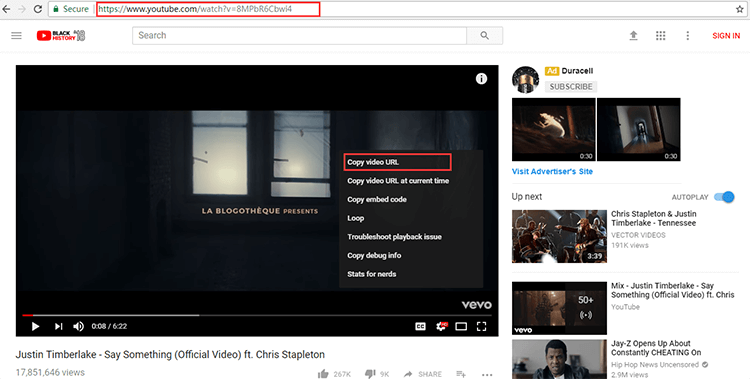Viewport: 750px width, 379px height.
Task: Add video to playlist icon
Action: [x=461, y=374]
